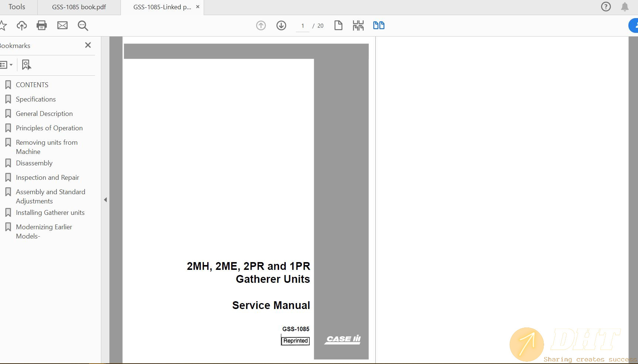Go to next page arrow

pyautogui.click(x=281, y=25)
